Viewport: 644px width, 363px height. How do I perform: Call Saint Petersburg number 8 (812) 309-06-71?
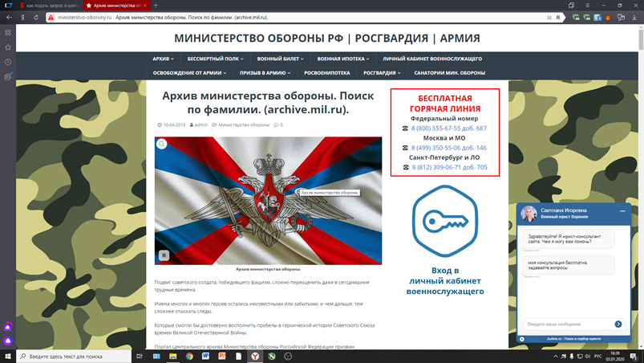450,167
